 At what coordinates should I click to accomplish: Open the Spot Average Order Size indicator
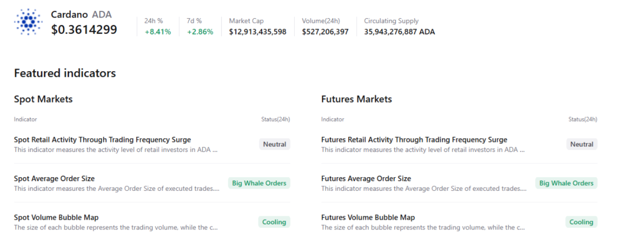54,179
